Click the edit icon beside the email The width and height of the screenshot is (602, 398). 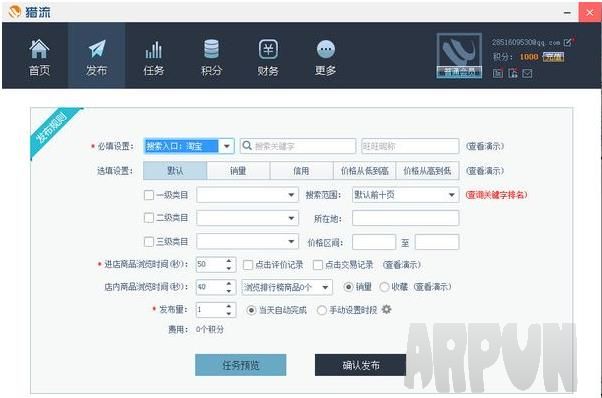click(x=567, y=42)
